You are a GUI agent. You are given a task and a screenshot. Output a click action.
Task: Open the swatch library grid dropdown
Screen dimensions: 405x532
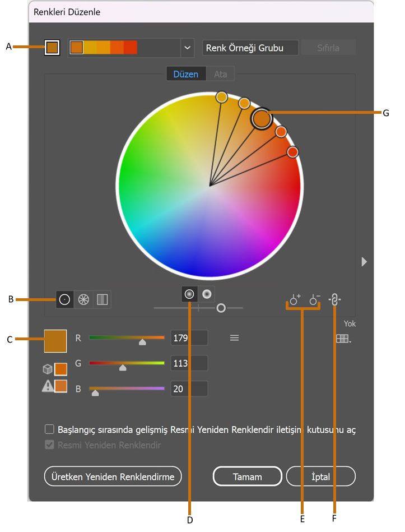coord(342,339)
